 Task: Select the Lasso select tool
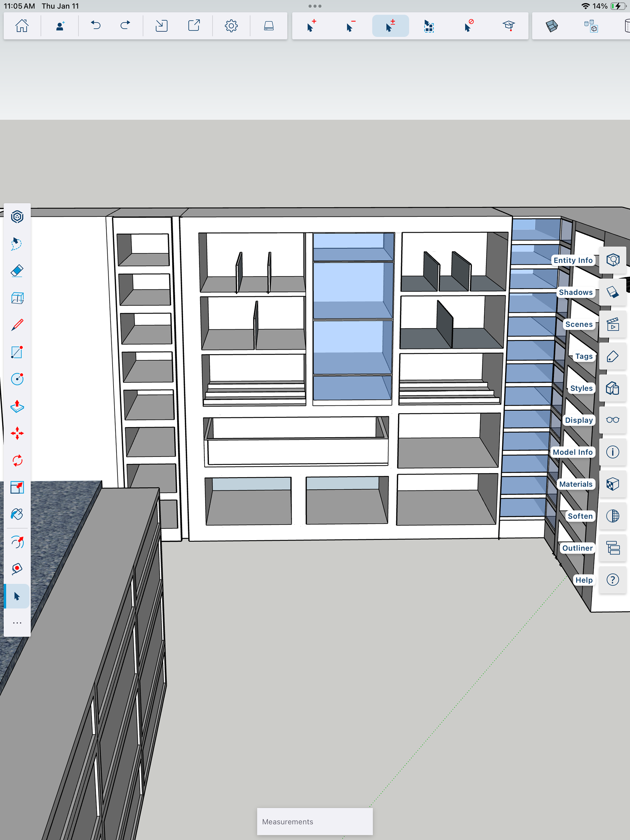coord(17,243)
